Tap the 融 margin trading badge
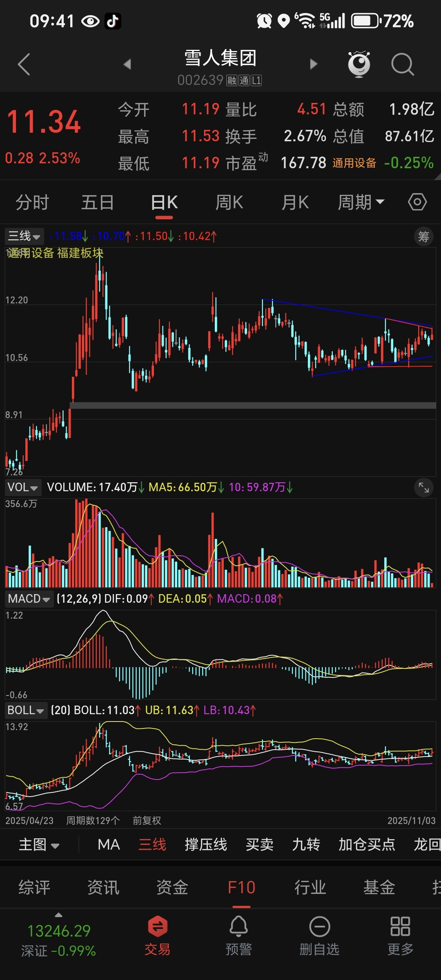 click(x=232, y=80)
